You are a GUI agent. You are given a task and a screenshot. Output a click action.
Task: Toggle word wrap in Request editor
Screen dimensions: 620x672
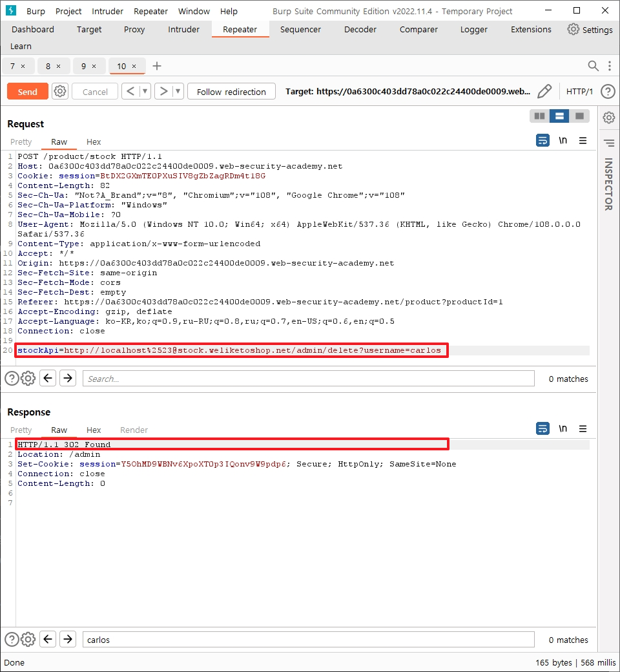543,141
